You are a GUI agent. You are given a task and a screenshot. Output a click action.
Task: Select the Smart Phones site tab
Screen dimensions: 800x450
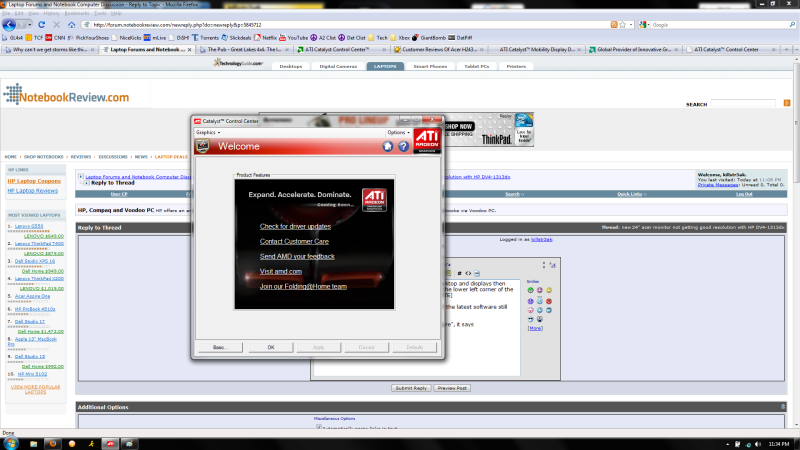point(430,66)
